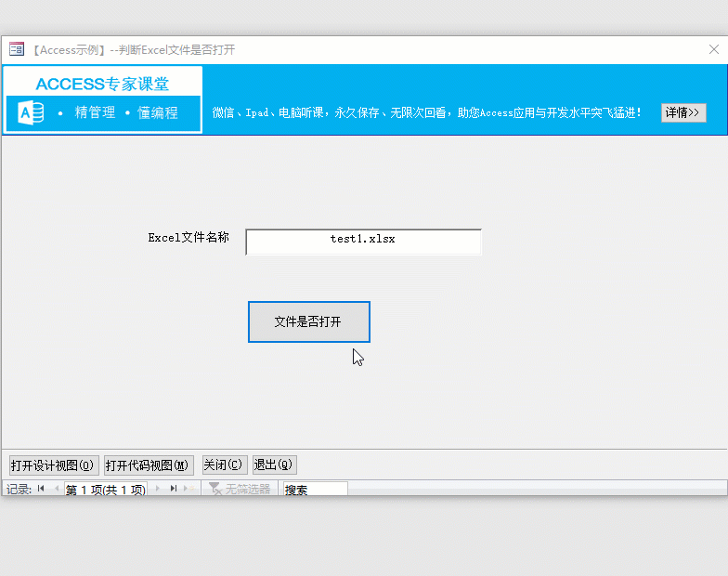Go to previous record arrow
The width and height of the screenshot is (728, 576).
(57, 489)
